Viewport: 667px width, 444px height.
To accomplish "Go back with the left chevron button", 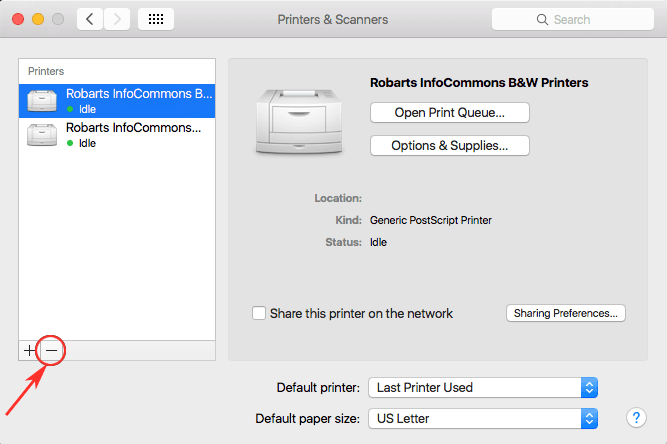I will [90, 19].
